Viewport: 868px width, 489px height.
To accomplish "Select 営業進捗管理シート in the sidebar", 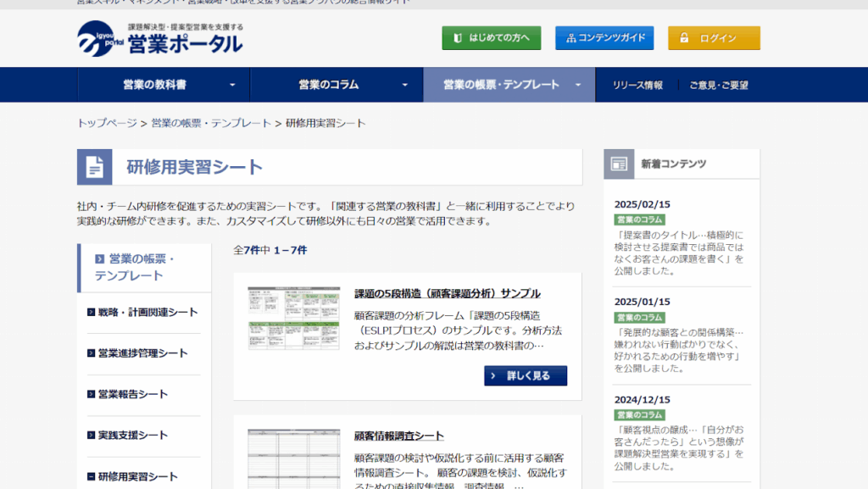I will [142, 353].
